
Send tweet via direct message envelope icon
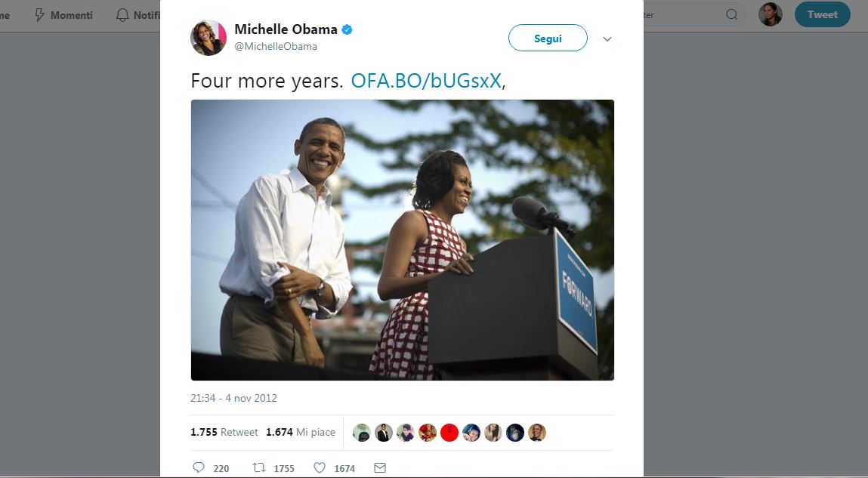coord(380,468)
